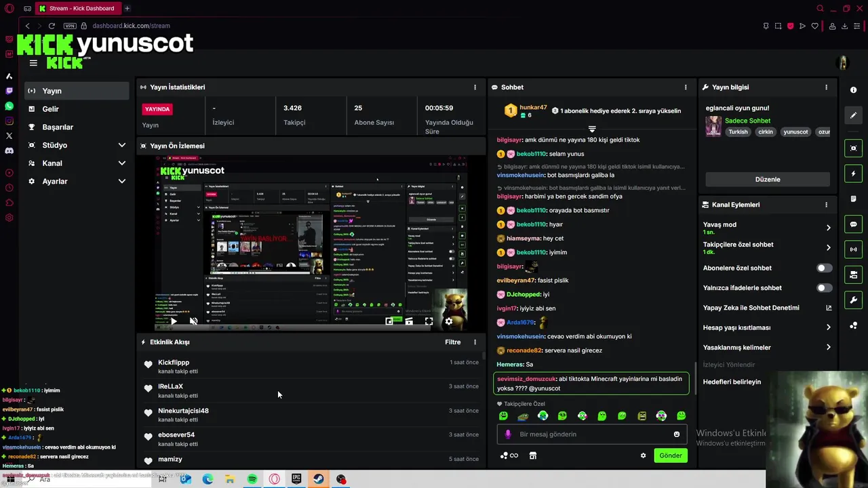The width and height of the screenshot is (868, 488).
Task: Open Opera sidebar history clock icon
Action: [9, 188]
